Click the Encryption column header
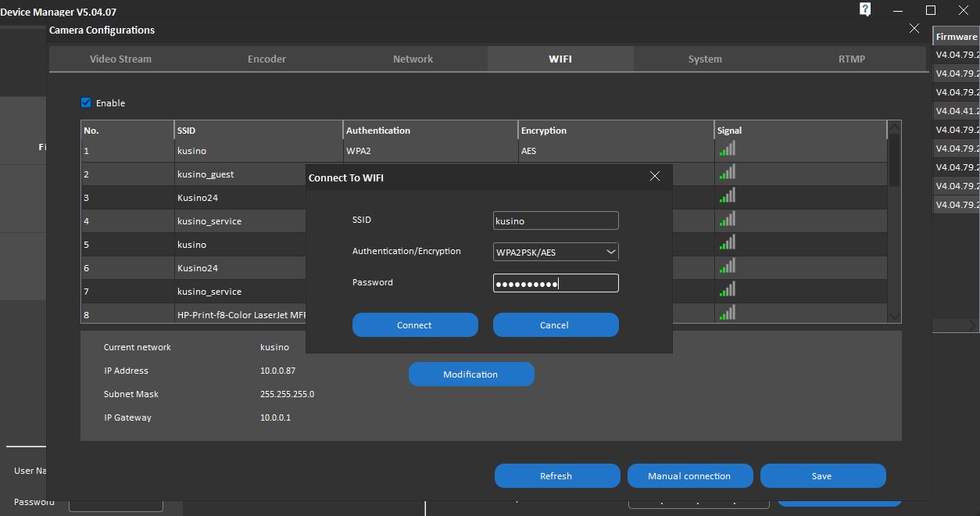Image resolution: width=980 pixels, height=516 pixels. click(617, 130)
